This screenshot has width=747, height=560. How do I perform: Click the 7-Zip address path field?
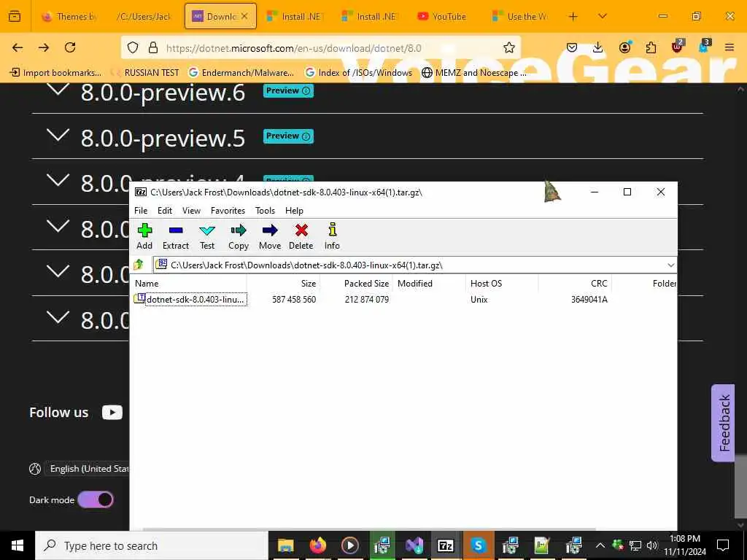click(x=410, y=265)
